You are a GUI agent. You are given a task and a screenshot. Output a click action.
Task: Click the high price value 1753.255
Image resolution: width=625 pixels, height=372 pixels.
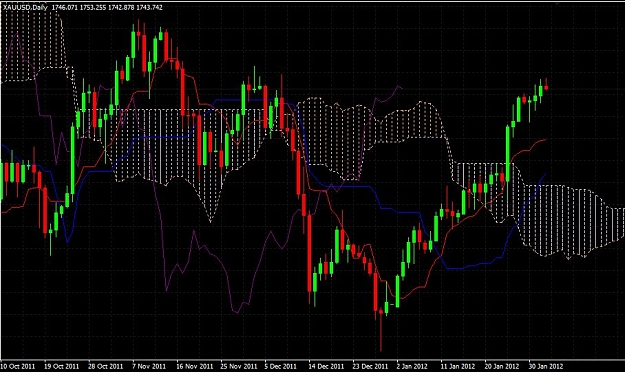point(93,7)
